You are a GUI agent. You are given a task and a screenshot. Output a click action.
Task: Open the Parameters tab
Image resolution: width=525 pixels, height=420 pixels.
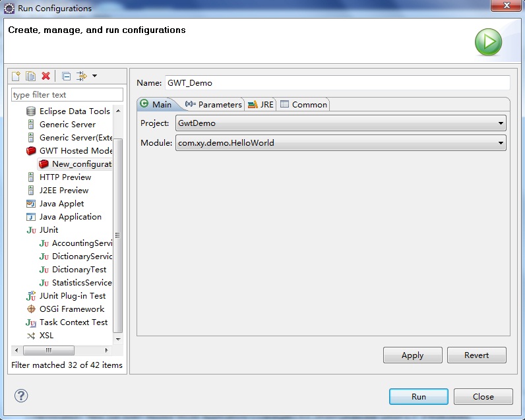(x=214, y=104)
